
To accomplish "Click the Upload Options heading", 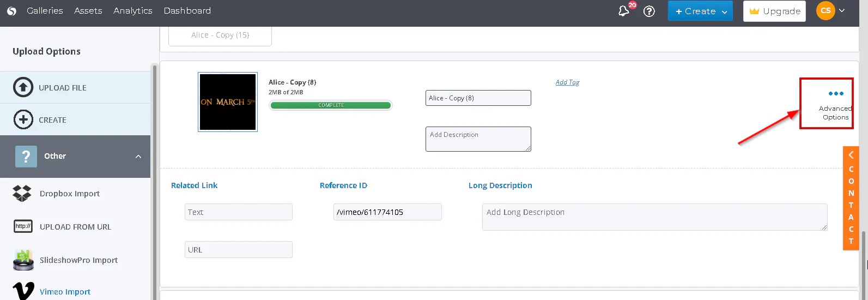I will click(46, 51).
